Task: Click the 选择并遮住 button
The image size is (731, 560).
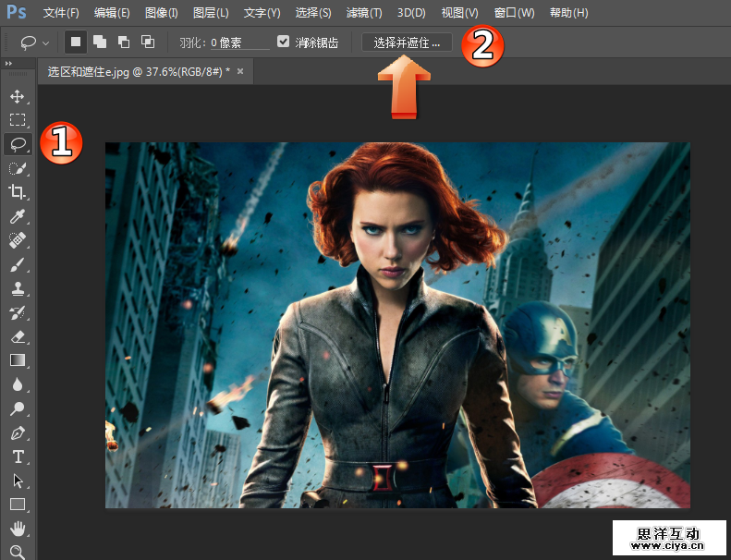Action: tap(408, 43)
